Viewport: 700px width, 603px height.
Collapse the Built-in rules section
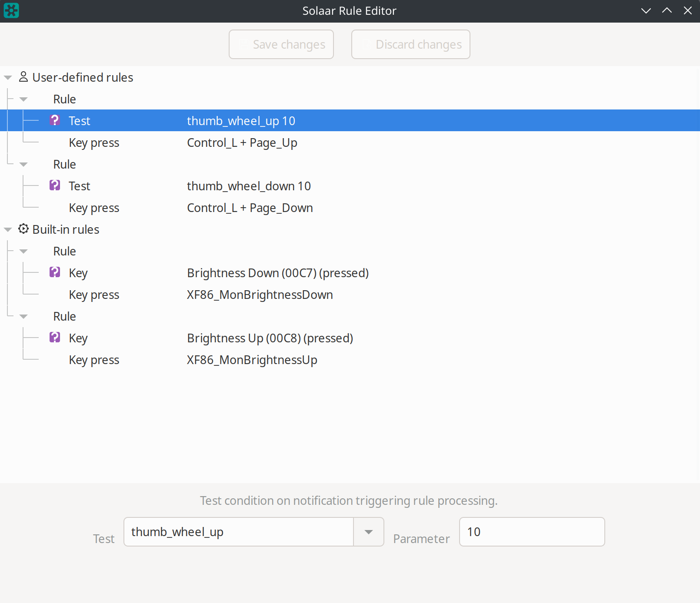click(8, 230)
